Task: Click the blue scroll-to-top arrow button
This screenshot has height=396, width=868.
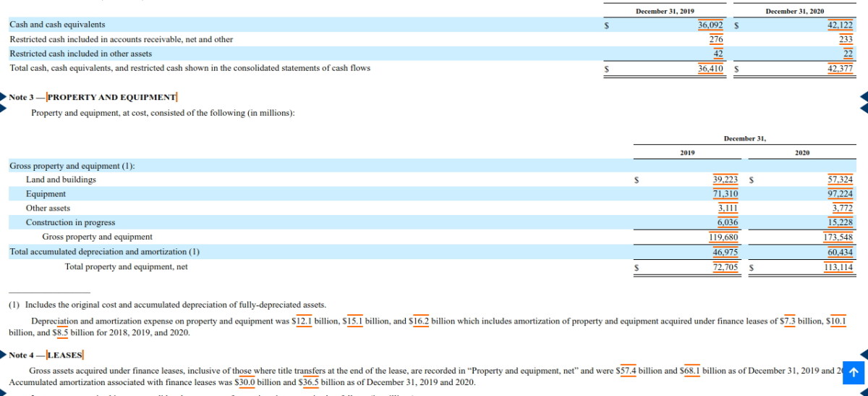Action: click(x=854, y=373)
